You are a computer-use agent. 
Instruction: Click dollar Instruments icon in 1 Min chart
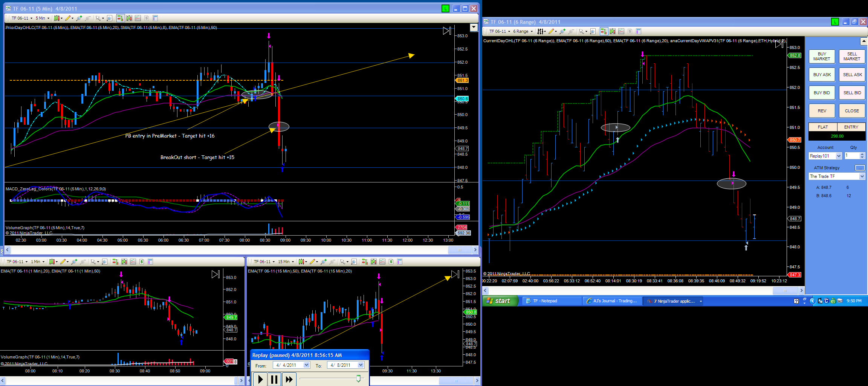coord(142,262)
